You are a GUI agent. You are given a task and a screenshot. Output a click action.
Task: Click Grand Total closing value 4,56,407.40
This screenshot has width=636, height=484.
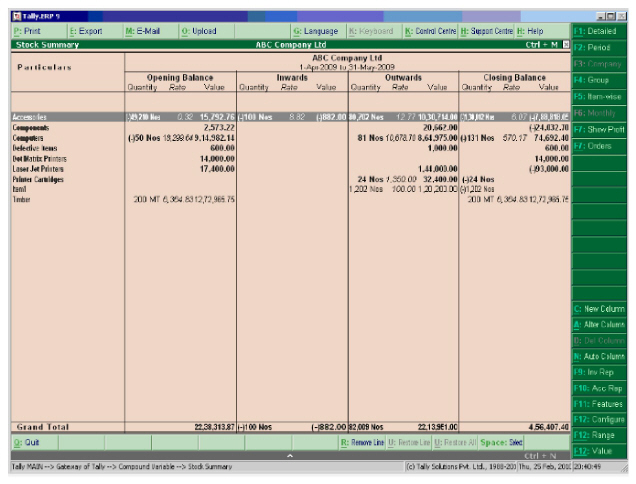coord(548,427)
